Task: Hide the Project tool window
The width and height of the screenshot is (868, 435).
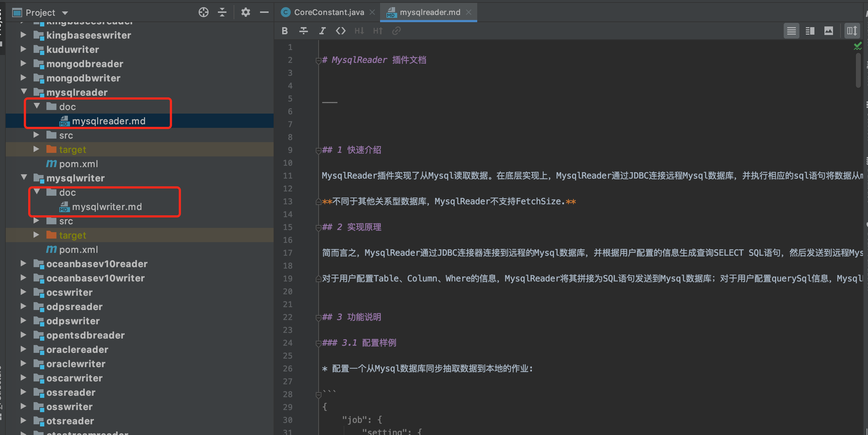Action: [x=264, y=12]
